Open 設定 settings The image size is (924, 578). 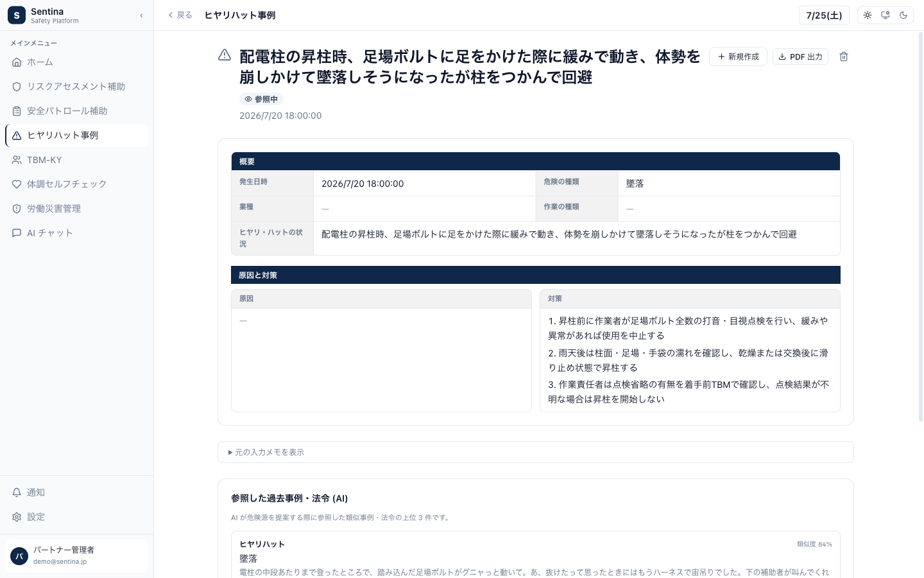[76, 517]
